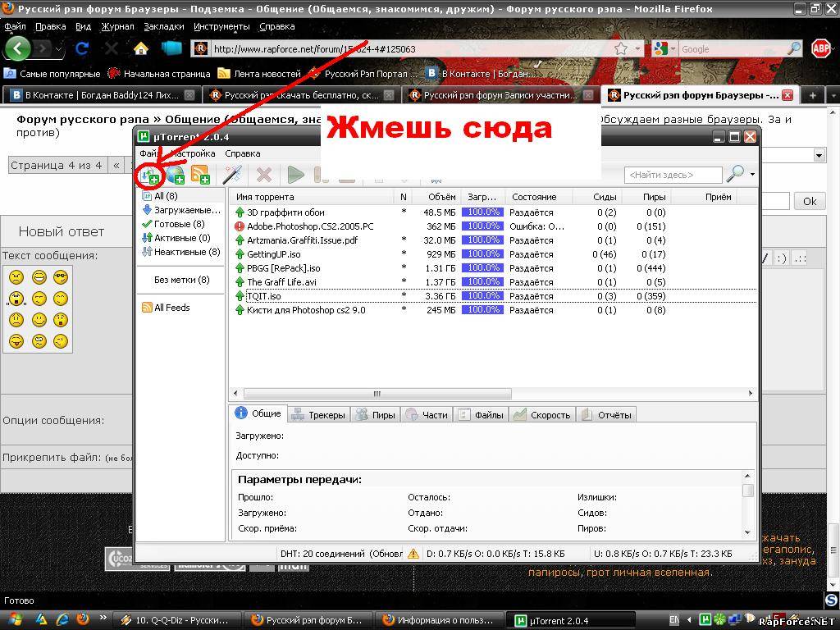The image size is (840, 630).
Task: Click the blue icon right of Home button
Action: click(171, 48)
